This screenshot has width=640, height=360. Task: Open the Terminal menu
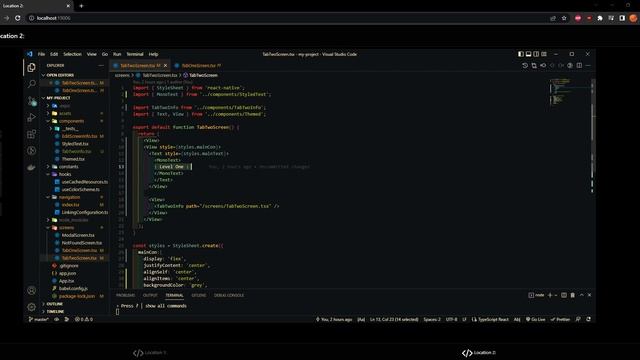click(x=135, y=54)
